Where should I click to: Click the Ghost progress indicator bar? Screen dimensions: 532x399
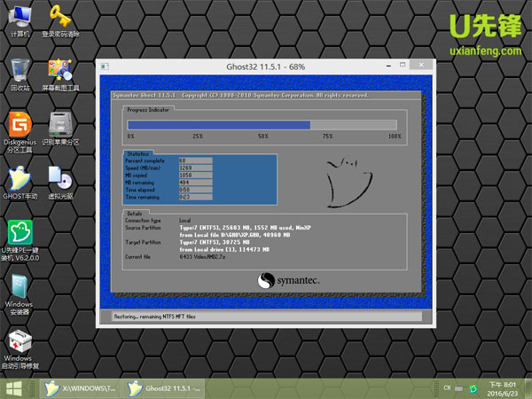[x=264, y=125]
